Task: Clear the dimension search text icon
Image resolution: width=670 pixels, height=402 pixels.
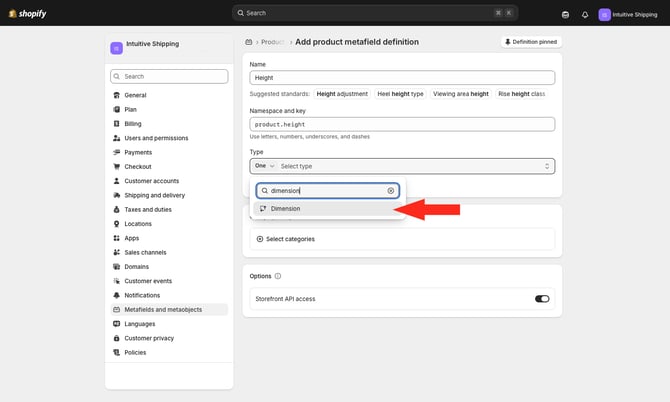Action: tap(391, 190)
